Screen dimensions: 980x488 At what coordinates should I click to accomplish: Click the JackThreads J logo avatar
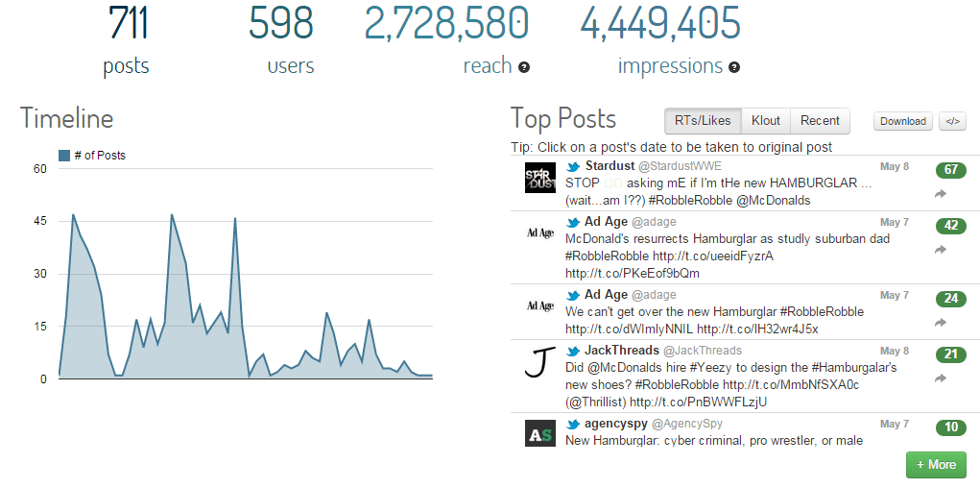540,363
